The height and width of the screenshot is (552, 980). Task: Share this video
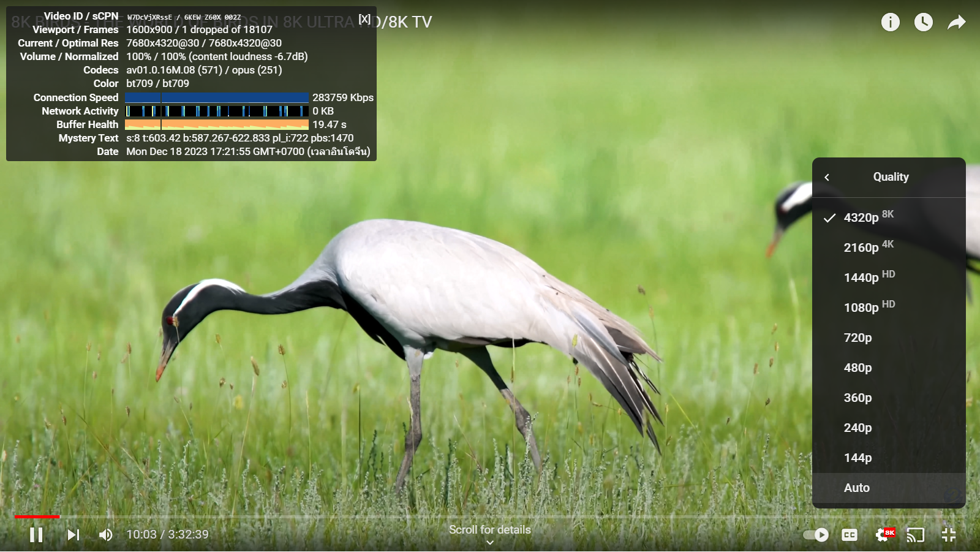click(x=957, y=23)
